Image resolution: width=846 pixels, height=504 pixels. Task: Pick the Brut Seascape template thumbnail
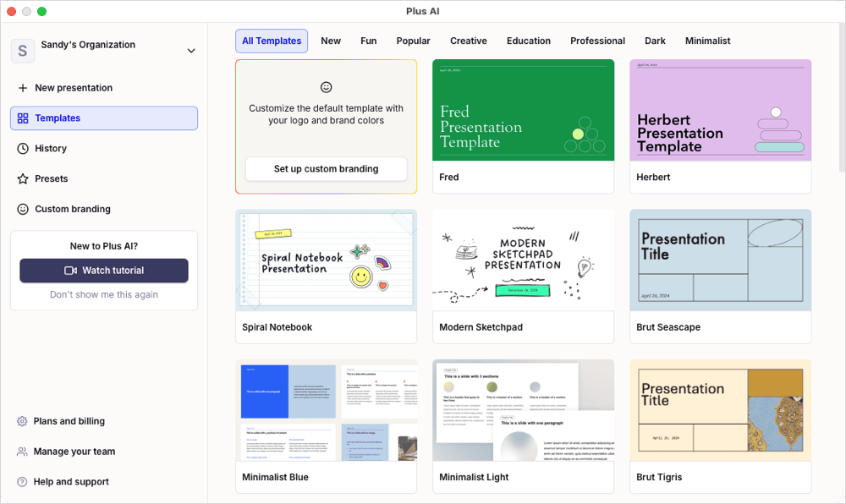coord(720,260)
